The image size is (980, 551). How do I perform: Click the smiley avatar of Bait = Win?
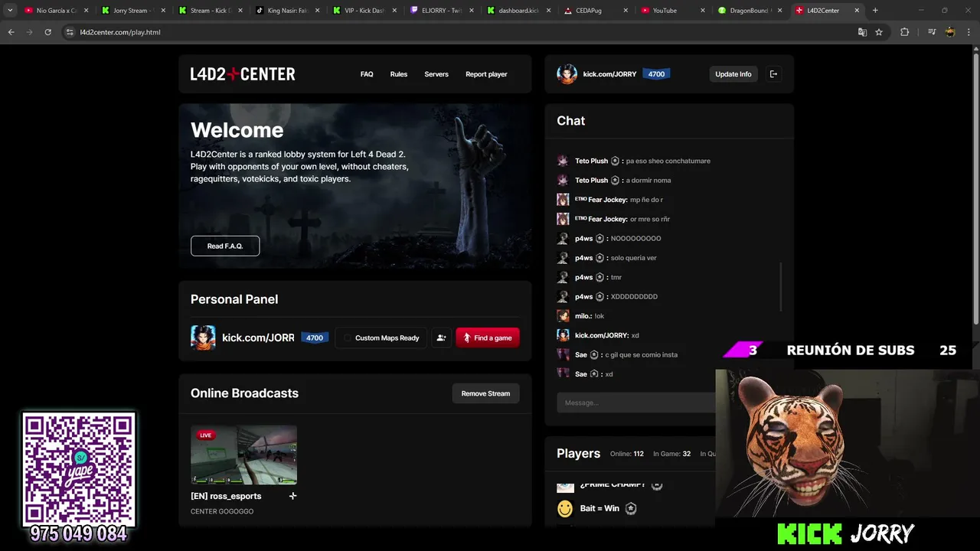coord(565,508)
